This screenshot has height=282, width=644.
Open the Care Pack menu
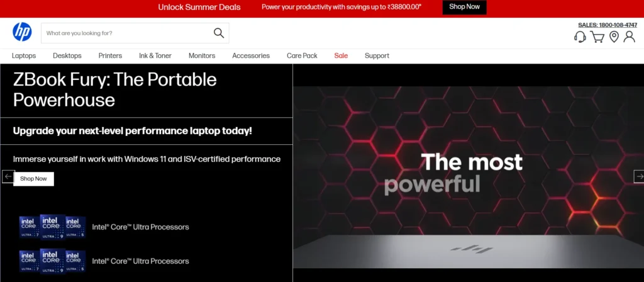(x=302, y=55)
